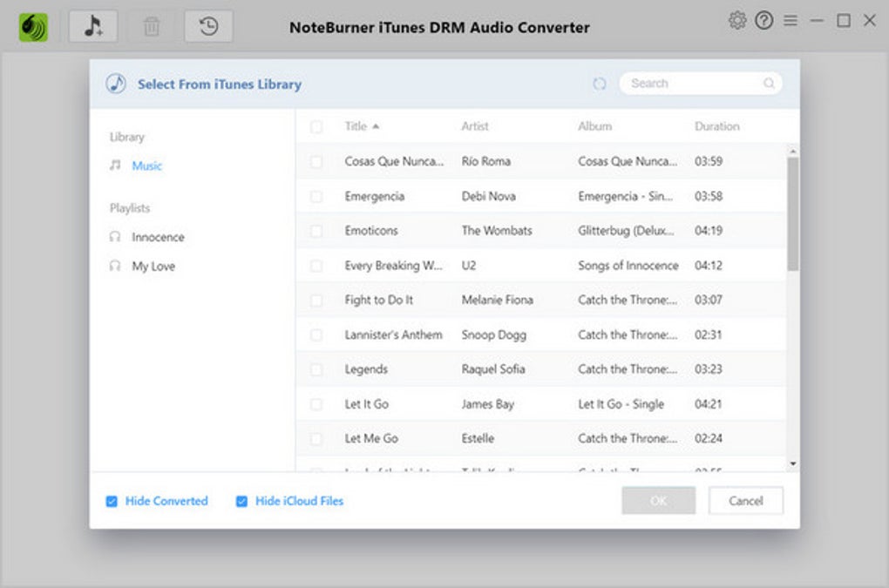Sort by the Album column header
Viewport: 889px width, 588px height.
click(x=594, y=126)
